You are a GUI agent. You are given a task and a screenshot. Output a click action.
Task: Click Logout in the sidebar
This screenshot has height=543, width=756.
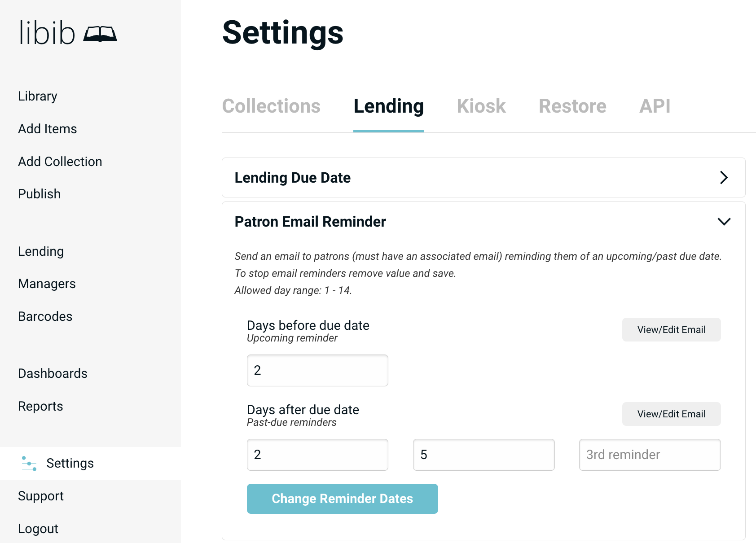pos(38,529)
